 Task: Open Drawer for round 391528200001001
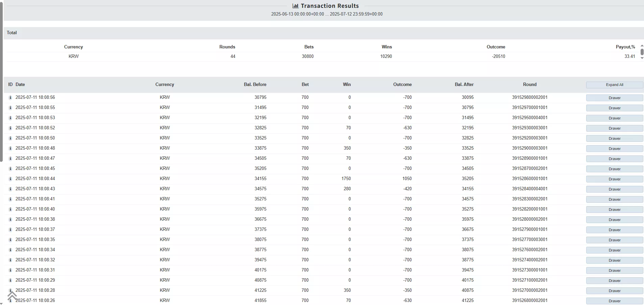(615, 210)
